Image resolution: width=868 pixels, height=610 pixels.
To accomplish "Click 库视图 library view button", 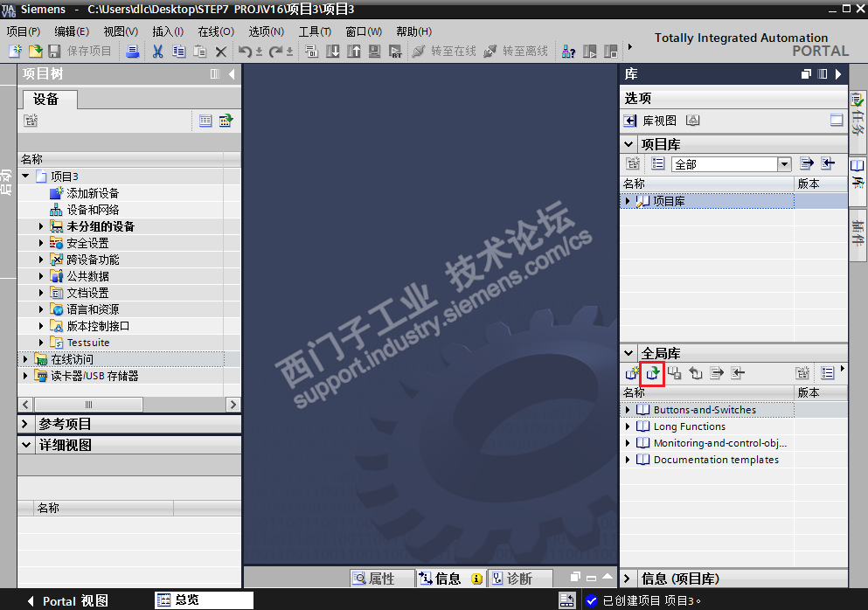I will [650, 121].
